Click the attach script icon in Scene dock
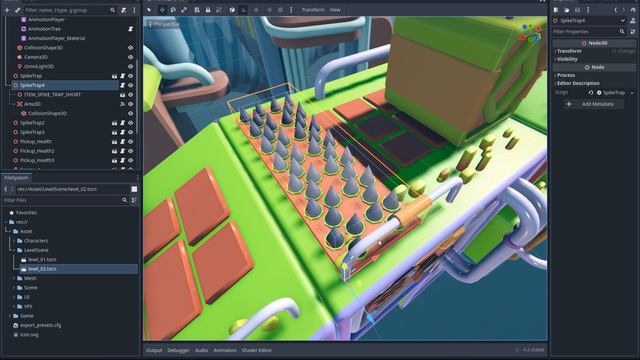640x360 pixels. pos(124,10)
